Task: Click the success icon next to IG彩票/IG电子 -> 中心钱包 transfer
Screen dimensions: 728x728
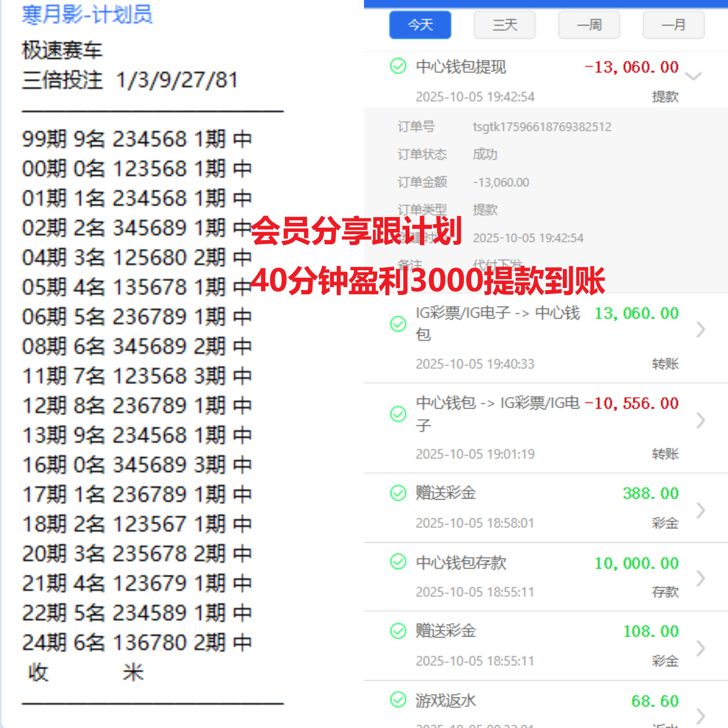Action: (x=398, y=324)
